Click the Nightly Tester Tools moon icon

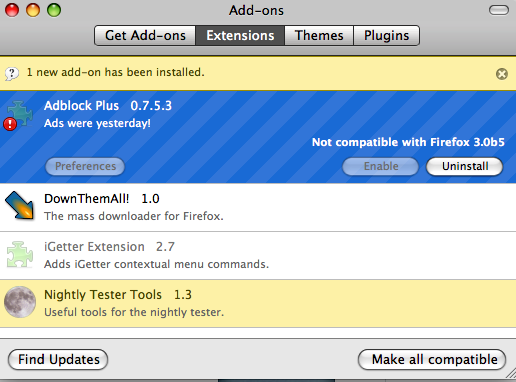click(20, 302)
